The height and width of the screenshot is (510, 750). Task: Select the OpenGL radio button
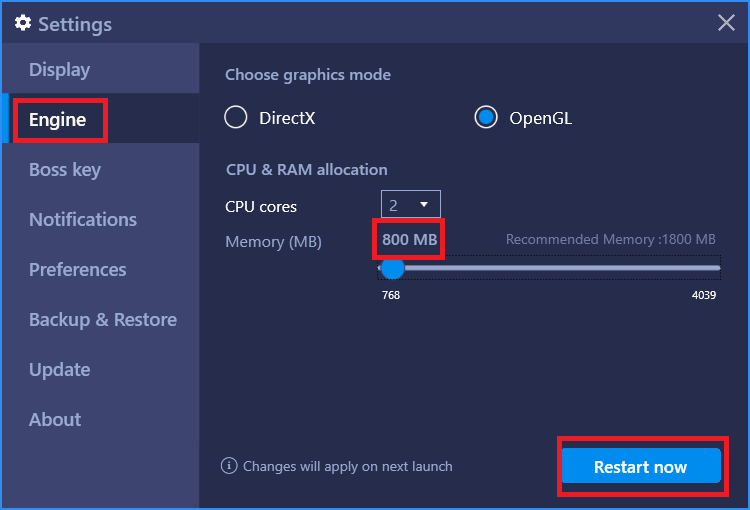tap(486, 117)
